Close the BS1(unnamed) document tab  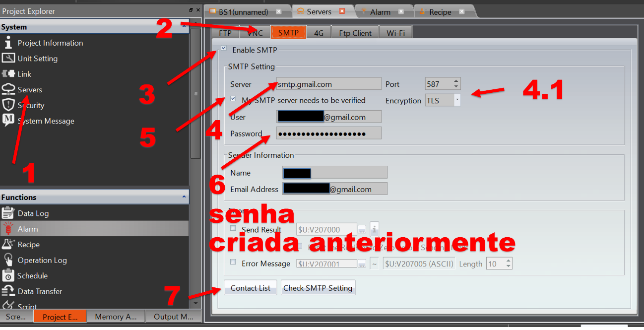tap(278, 11)
